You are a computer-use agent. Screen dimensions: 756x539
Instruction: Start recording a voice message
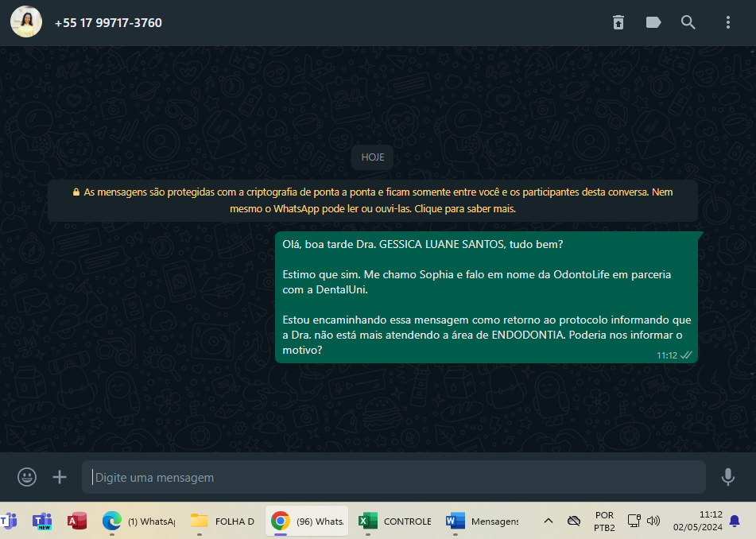pos(728,477)
